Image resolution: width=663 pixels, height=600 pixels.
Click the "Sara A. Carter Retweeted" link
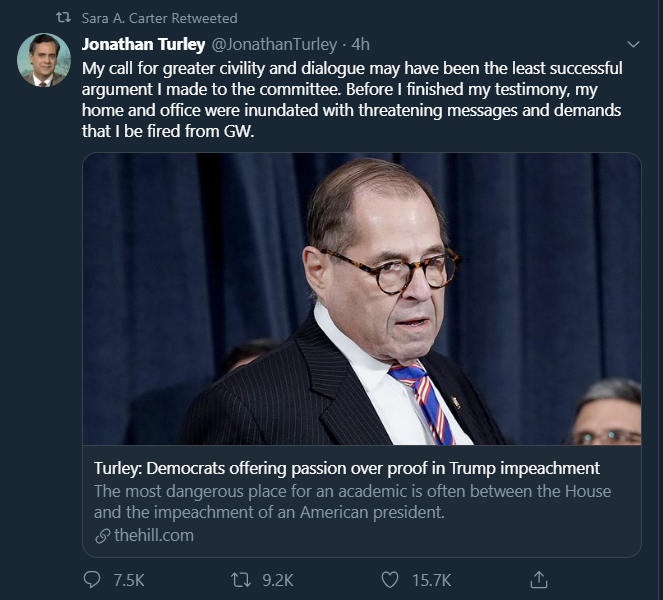159,18
